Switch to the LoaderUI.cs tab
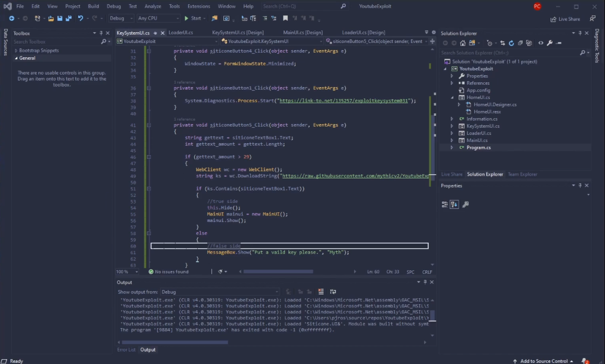The image size is (605, 364). pyautogui.click(x=180, y=33)
